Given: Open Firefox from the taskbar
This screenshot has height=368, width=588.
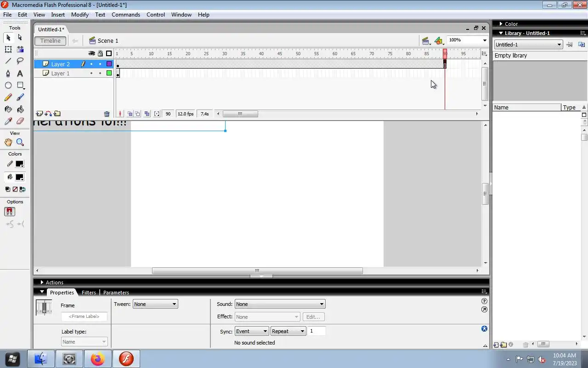Looking at the screenshot, I should click(x=97, y=359).
